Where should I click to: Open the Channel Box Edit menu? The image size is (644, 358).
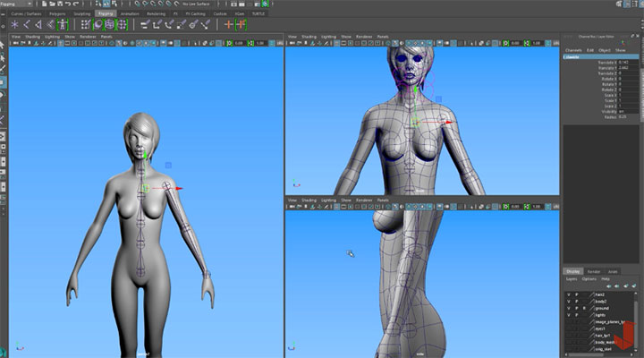(x=590, y=50)
